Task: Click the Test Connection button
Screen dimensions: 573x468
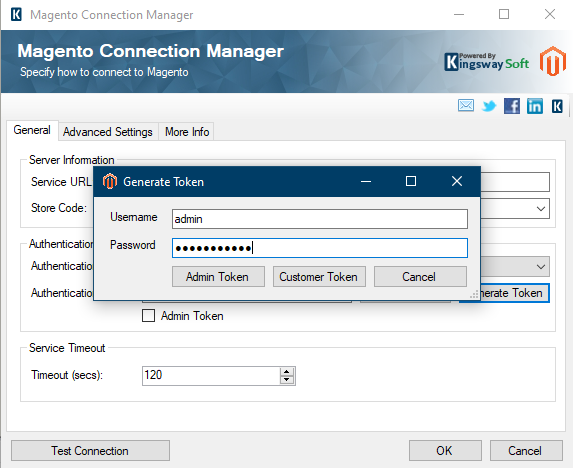Action: click(x=90, y=450)
